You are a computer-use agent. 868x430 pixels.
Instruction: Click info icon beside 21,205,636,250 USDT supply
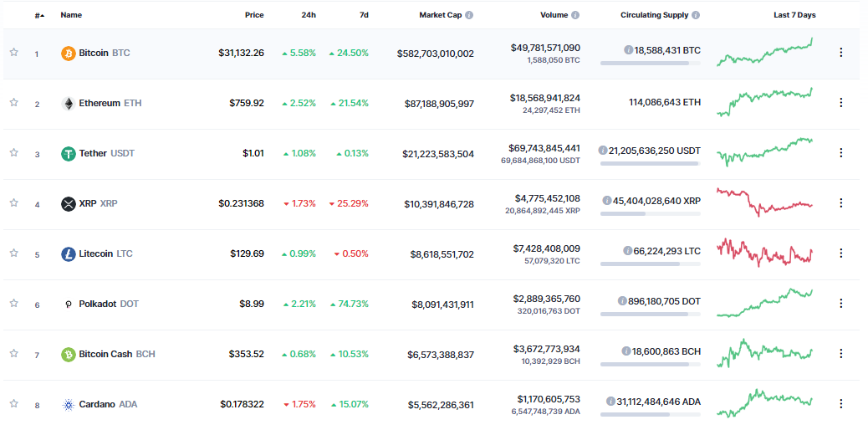(x=603, y=151)
